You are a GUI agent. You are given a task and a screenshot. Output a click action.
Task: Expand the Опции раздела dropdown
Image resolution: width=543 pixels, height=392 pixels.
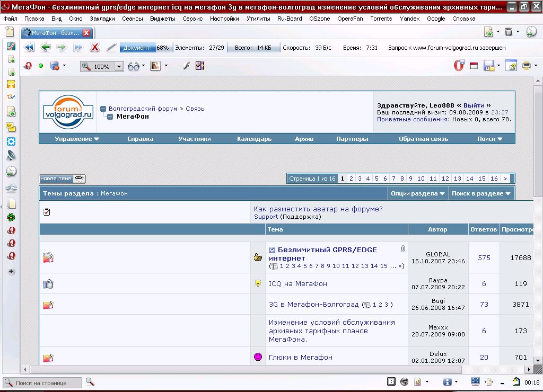click(x=418, y=193)
